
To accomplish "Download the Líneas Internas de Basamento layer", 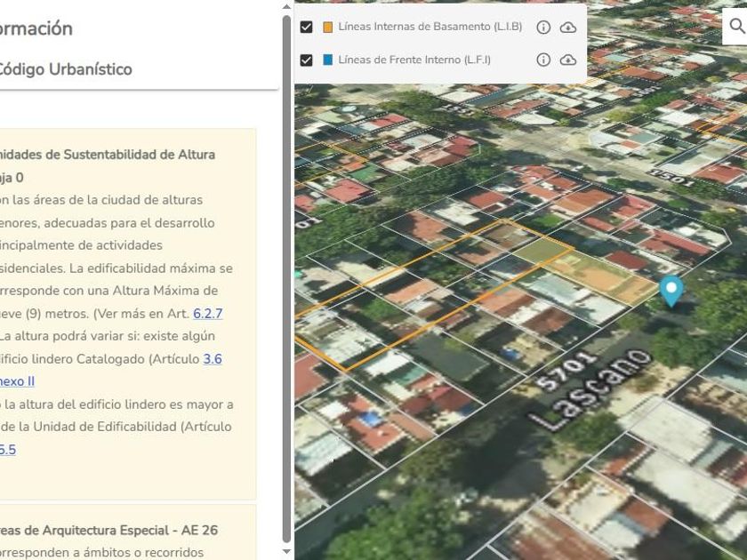I will (568, 28).
